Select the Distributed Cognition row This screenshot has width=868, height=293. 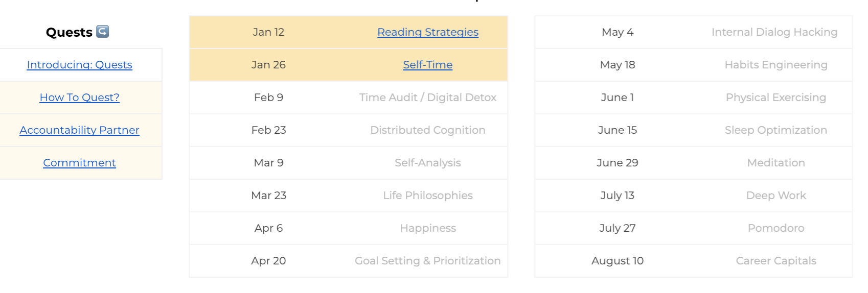pos(427,130)
